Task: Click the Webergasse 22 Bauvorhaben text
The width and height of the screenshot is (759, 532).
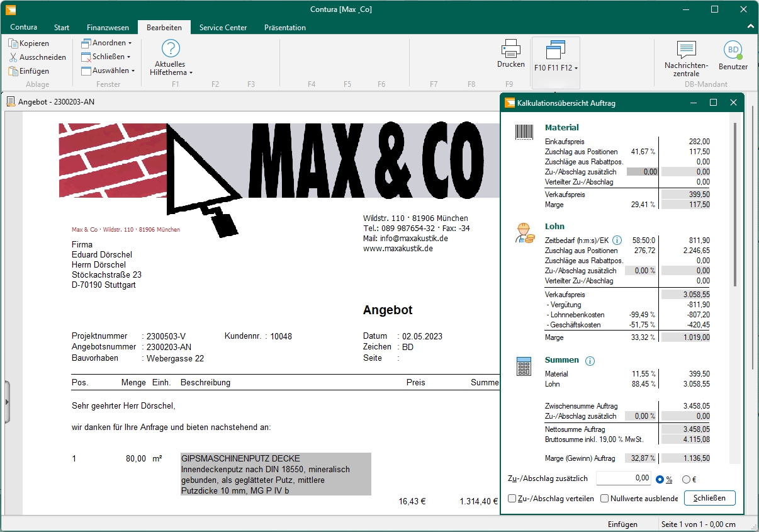Action: tap(175, 359)
